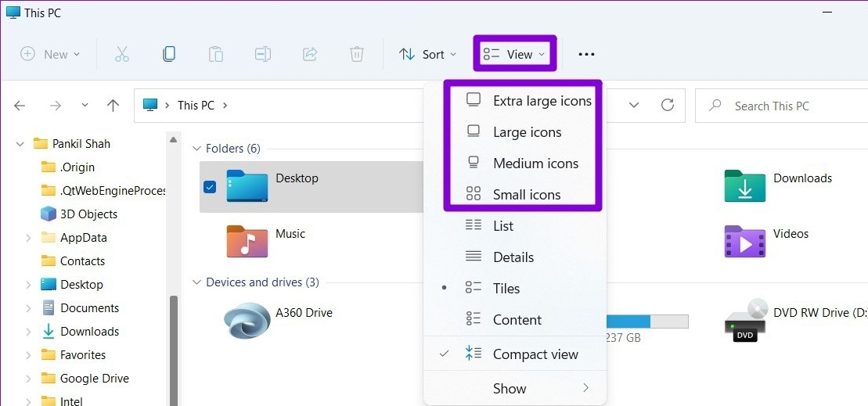Open .Origin folder in sidebar

point(77,167)
